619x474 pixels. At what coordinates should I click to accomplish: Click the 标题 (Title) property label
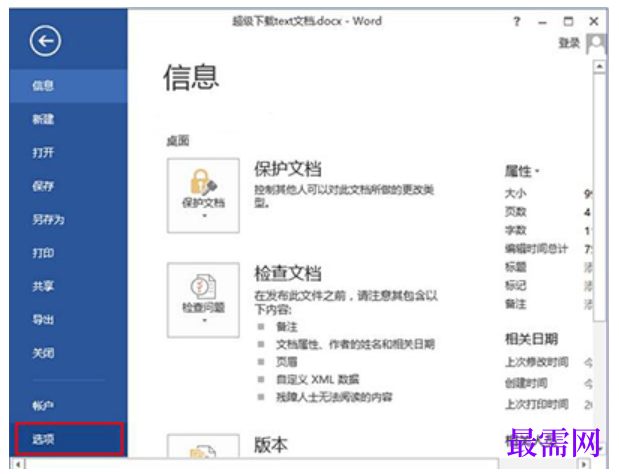tap(516, 267)
